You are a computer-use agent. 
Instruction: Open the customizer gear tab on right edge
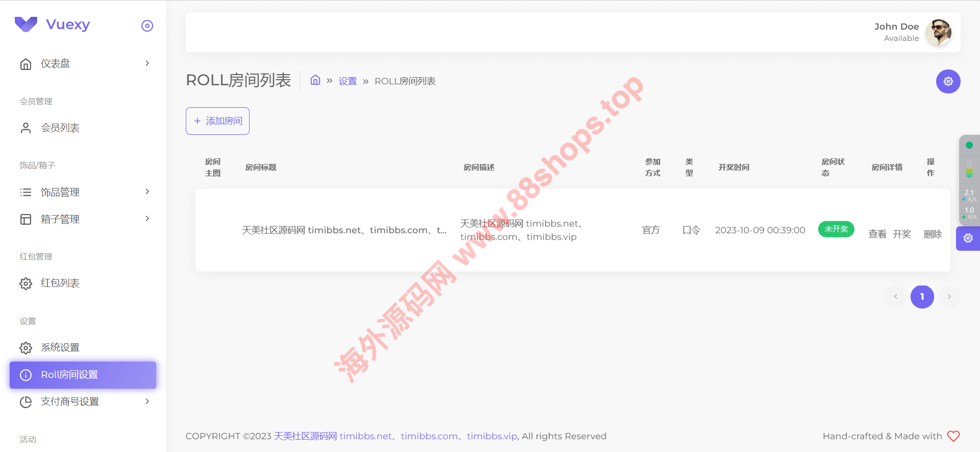coord(968,239)
